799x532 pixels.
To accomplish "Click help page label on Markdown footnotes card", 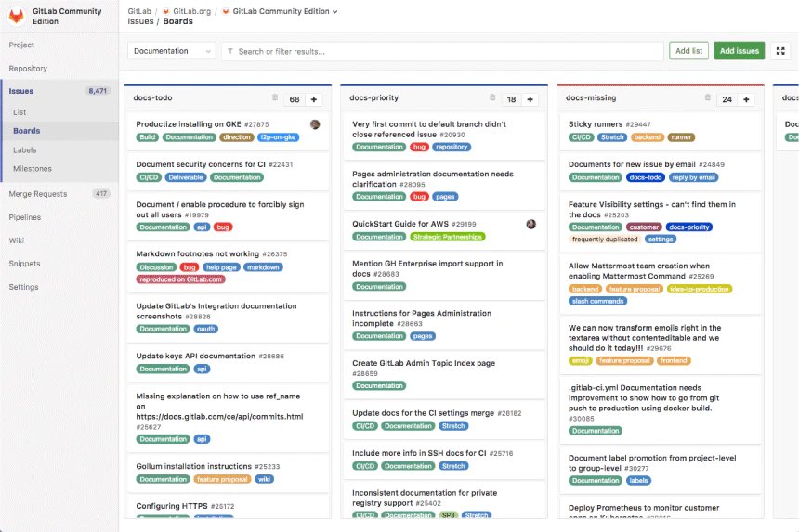I will 221,267.
